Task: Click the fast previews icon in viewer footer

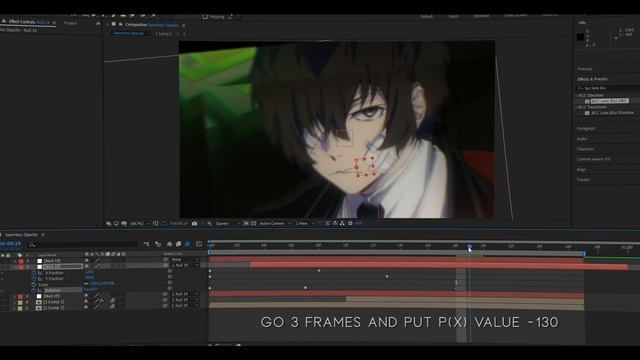Action: [328, 223]
